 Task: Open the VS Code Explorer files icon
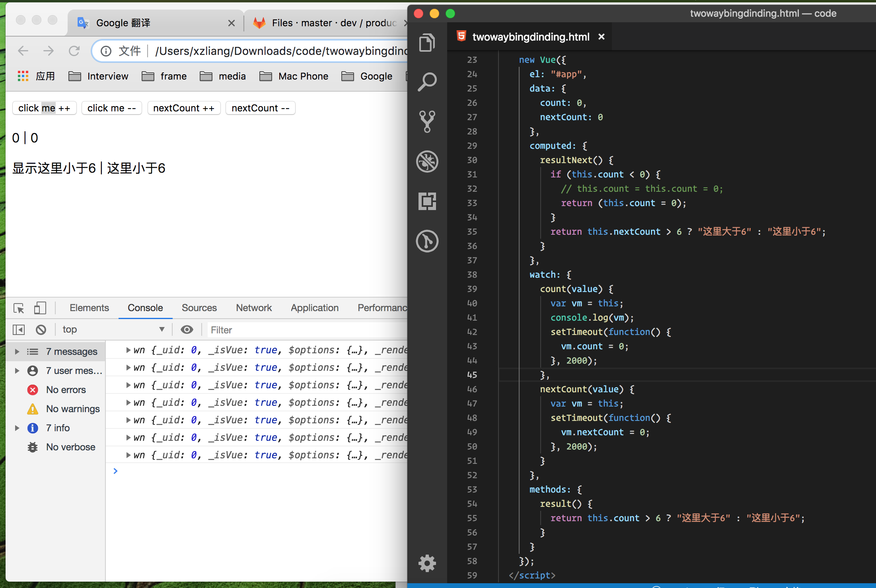[427, 42]
